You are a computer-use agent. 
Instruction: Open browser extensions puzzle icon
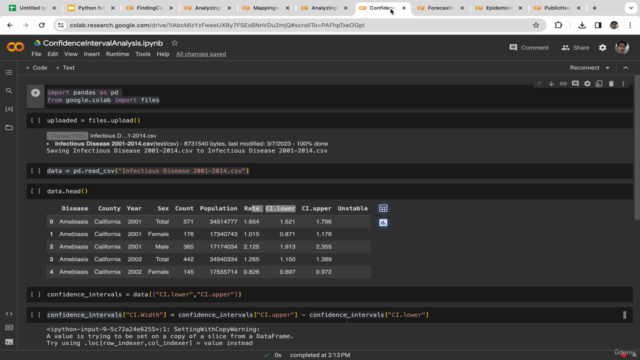pyautogui.click(x=558, y=25)
